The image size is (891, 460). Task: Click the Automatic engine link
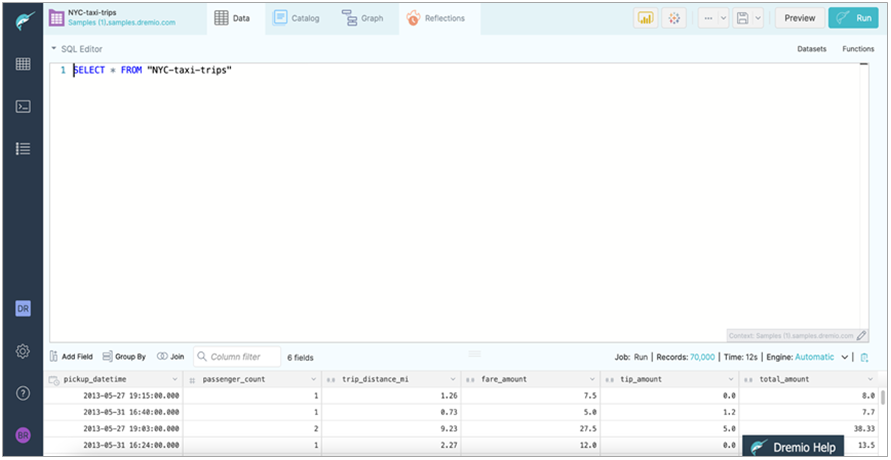tap(814, 357)
